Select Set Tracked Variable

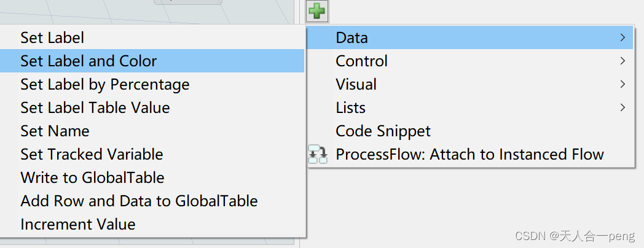[92, 155]
